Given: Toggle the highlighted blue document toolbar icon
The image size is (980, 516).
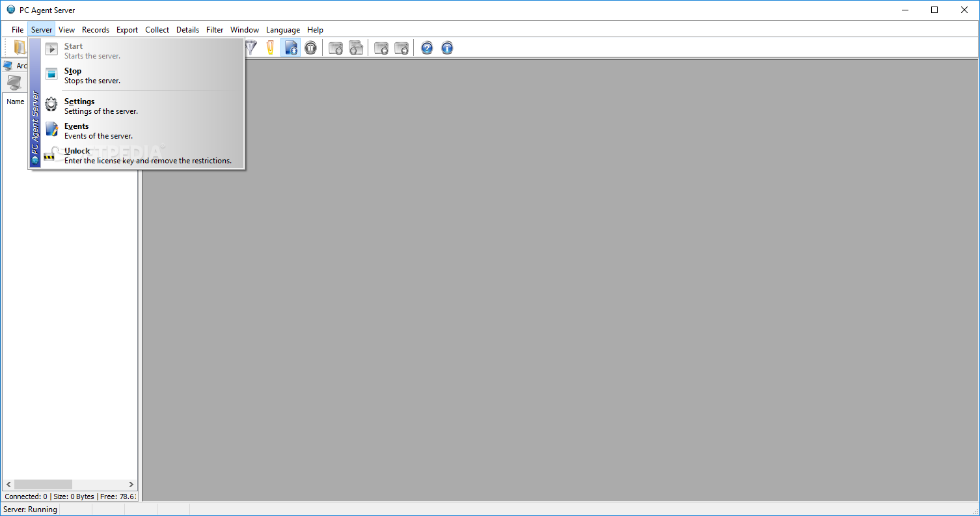Looking at the screenshot, I should [x=291, y=48].
